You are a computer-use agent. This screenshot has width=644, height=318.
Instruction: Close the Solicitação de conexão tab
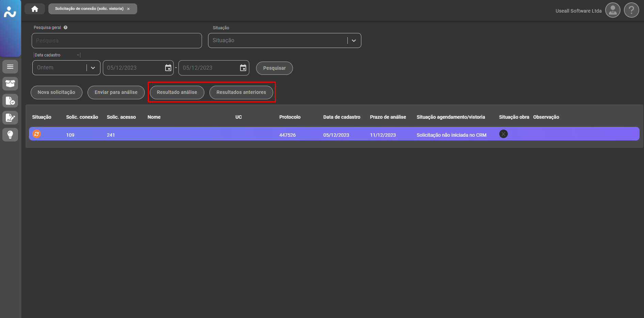click(x=128, y=9)
